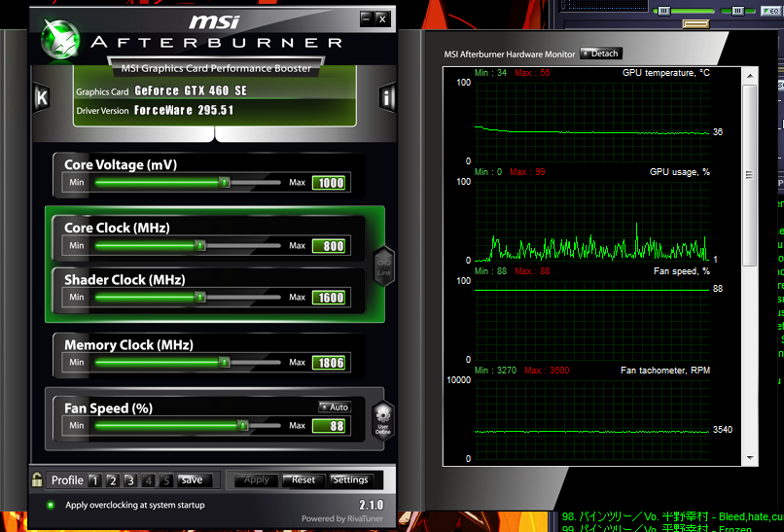Open the information i button
This screenshot has width=784, height=532.
[386, 97]
